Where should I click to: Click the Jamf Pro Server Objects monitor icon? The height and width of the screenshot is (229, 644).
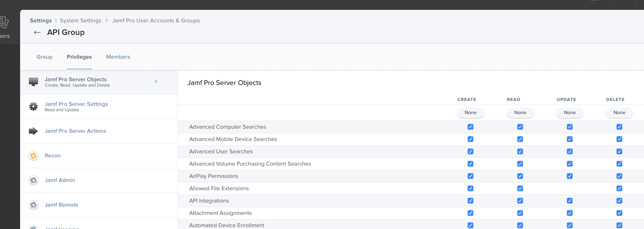coord(33,82)
